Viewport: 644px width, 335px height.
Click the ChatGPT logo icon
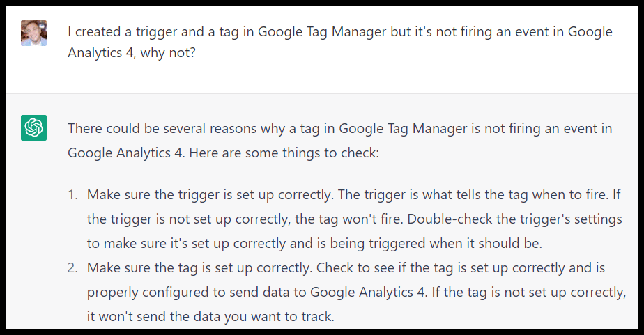click(x=33, y=128)
